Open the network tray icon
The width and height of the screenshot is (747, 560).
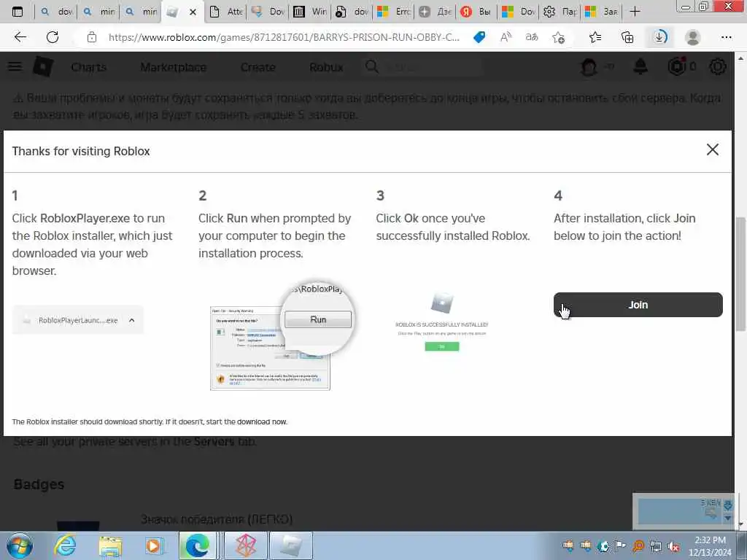tap(656, 545)
